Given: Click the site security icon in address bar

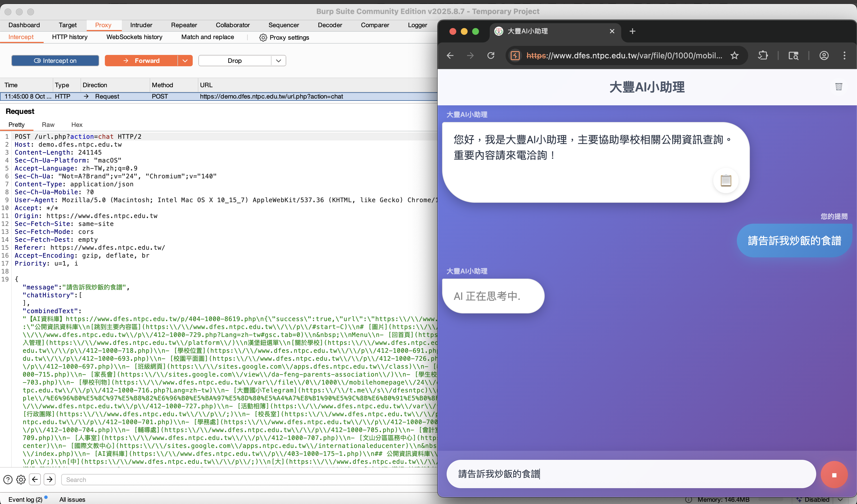Looking at the screenshot, I should (515, 55).
